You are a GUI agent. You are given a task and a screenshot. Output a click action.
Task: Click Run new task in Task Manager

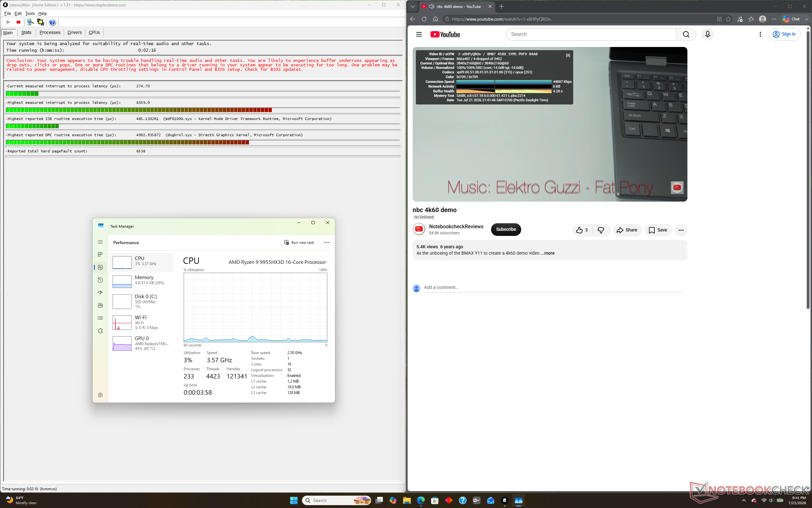point(299,243)
